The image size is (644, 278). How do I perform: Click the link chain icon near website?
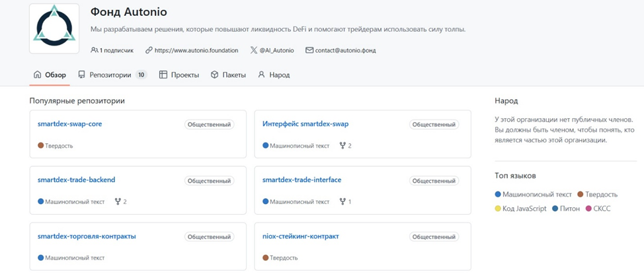pos(149,50)
